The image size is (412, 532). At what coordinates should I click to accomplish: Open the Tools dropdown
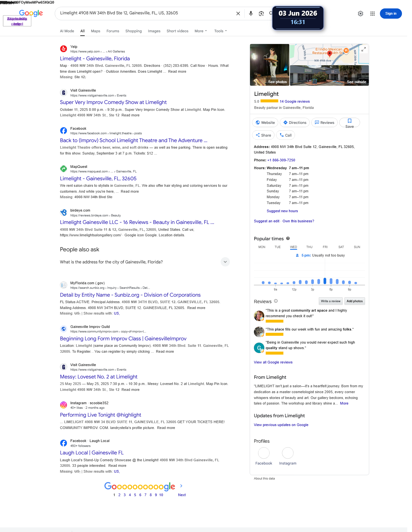click(220, 31)
